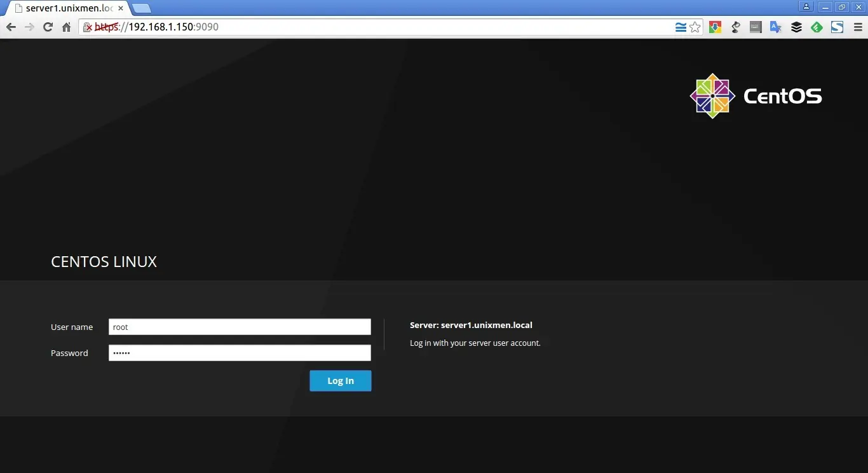Click the blue wavy lines icon in address bar
868x473 pixels.
681,27
